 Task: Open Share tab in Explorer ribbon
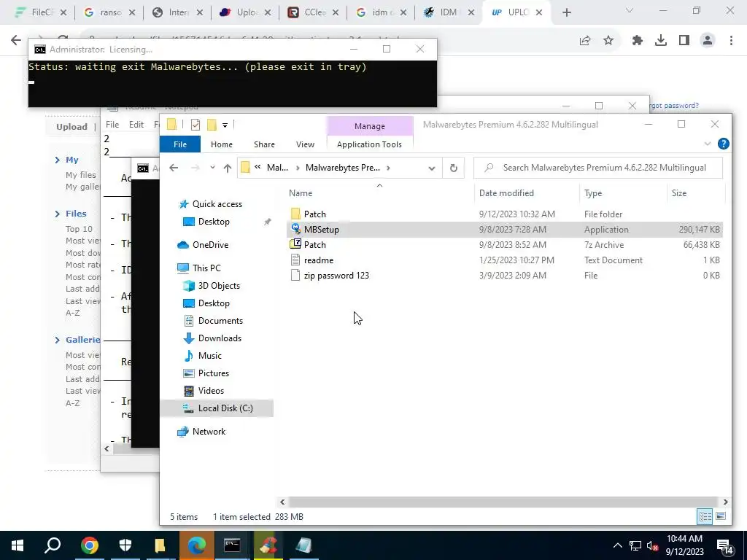point(264,144)
